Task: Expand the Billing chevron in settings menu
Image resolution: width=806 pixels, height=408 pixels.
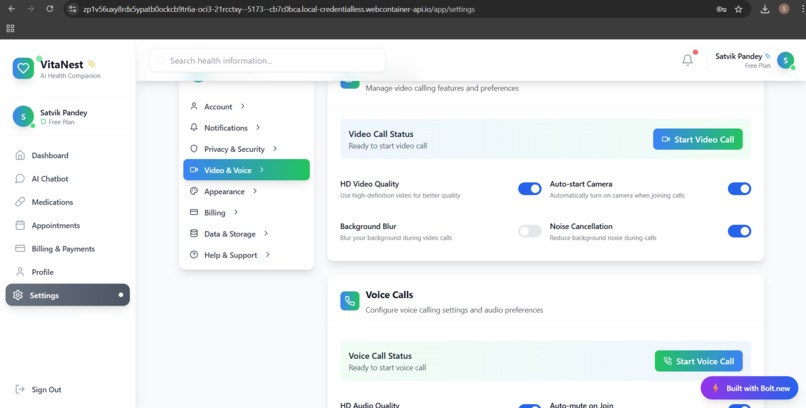Action: pos(236,212)
